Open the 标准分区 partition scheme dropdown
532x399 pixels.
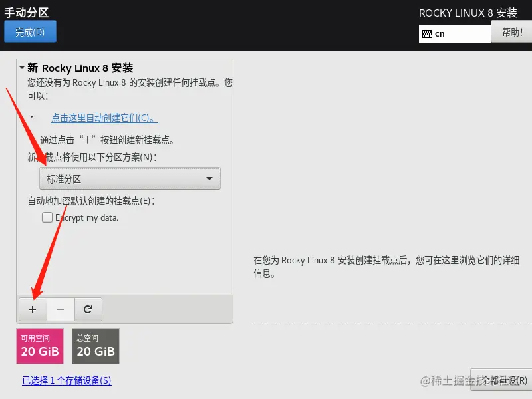130,178
